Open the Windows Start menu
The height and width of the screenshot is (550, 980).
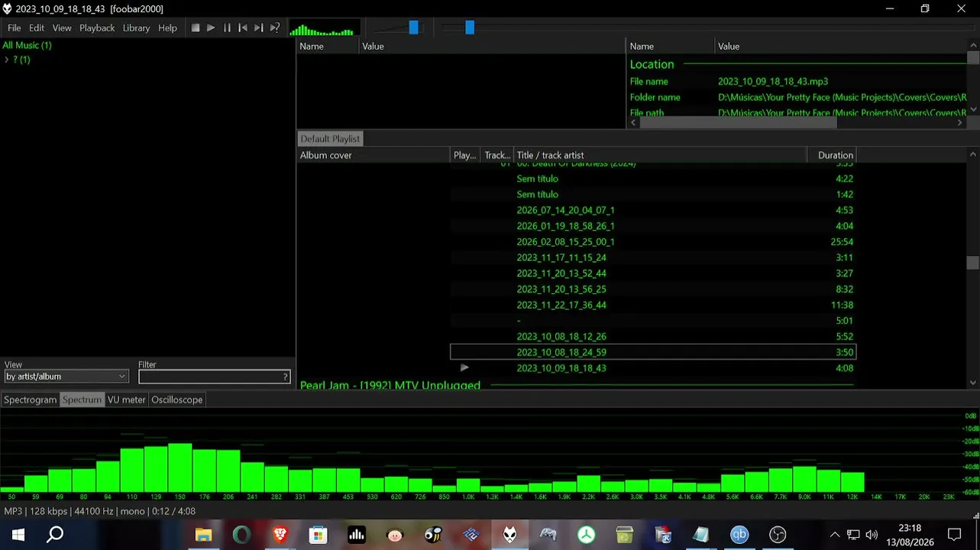(x=18, y=535)
